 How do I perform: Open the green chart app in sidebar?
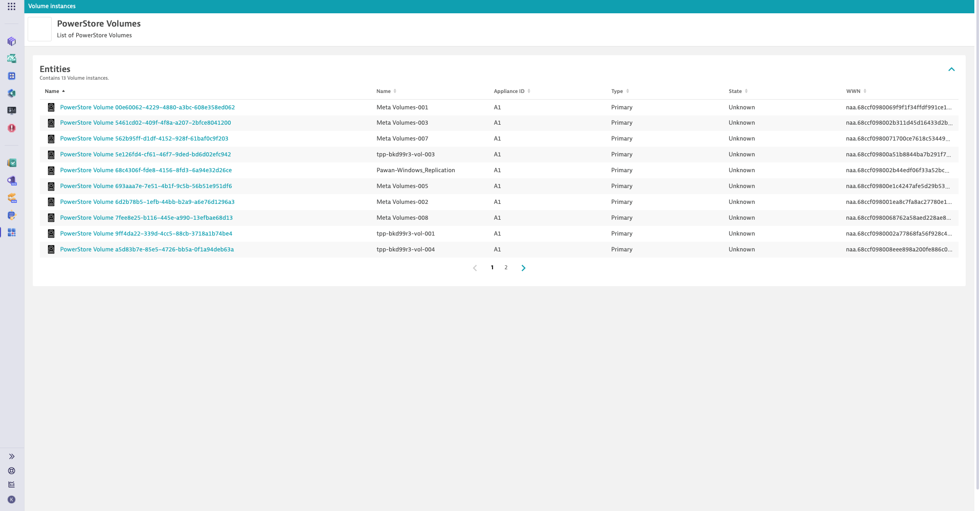pos(11,59)
